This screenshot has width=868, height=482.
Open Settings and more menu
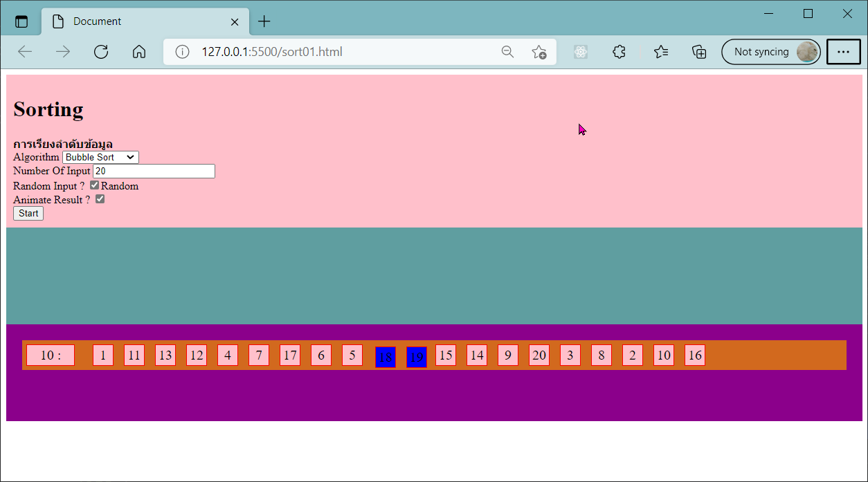click(844, 52)
